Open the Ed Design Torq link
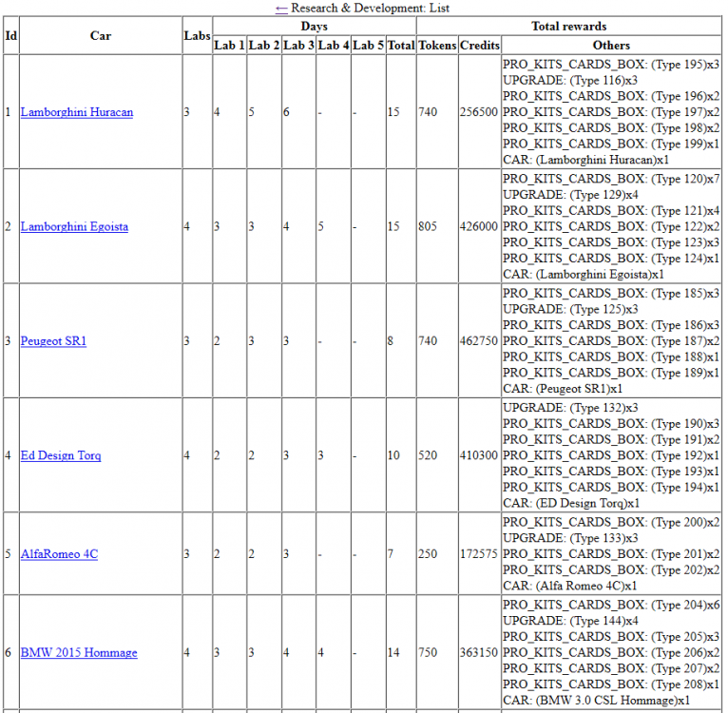The width and height of the screenshot is (728, 713). point(61,455)
